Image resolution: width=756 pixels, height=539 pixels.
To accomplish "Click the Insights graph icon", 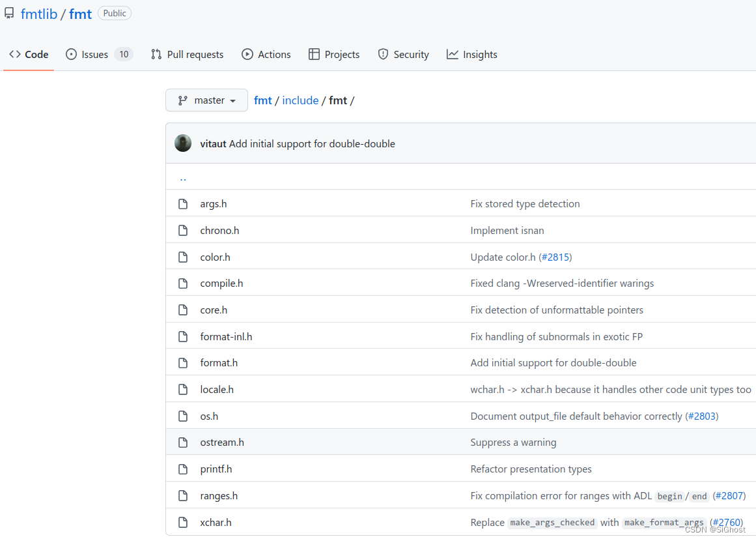I will pos(453,54).
